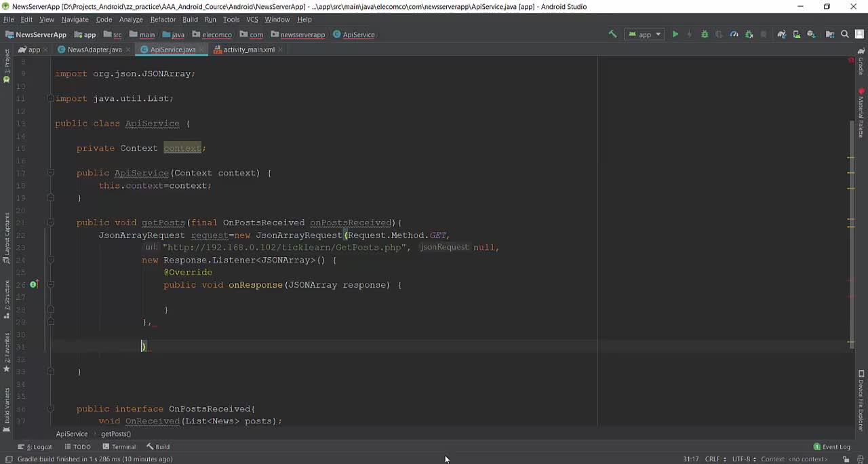Run the app with green play button
The image size is (868, 464).
(675, 35)
